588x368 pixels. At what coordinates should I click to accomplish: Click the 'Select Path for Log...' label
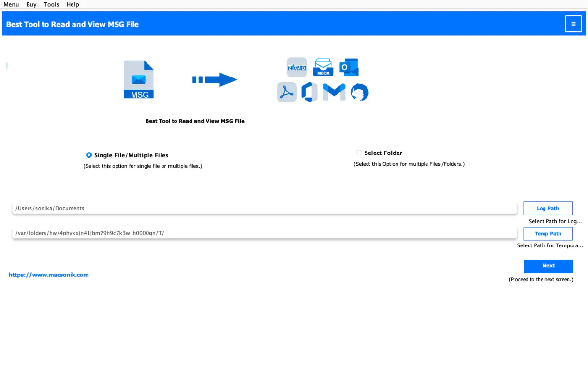coord(555,221)
